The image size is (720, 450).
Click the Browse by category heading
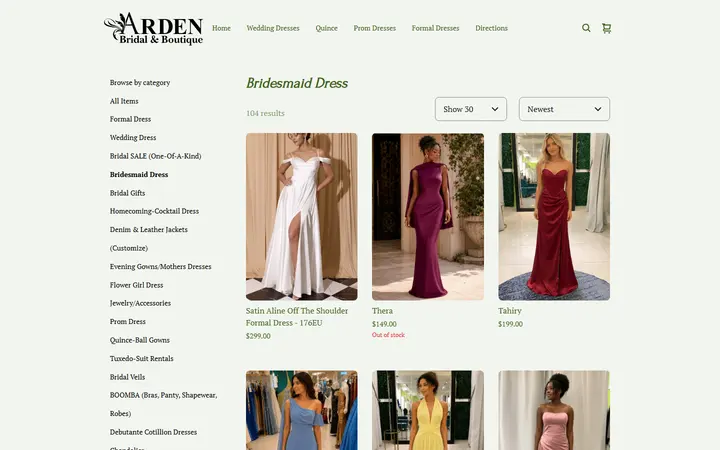point(140,83)
